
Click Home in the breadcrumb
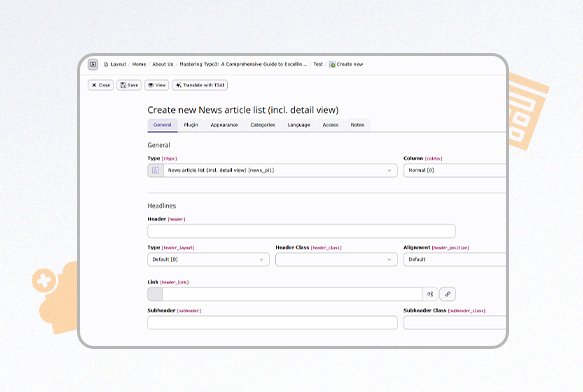(139, 64)
